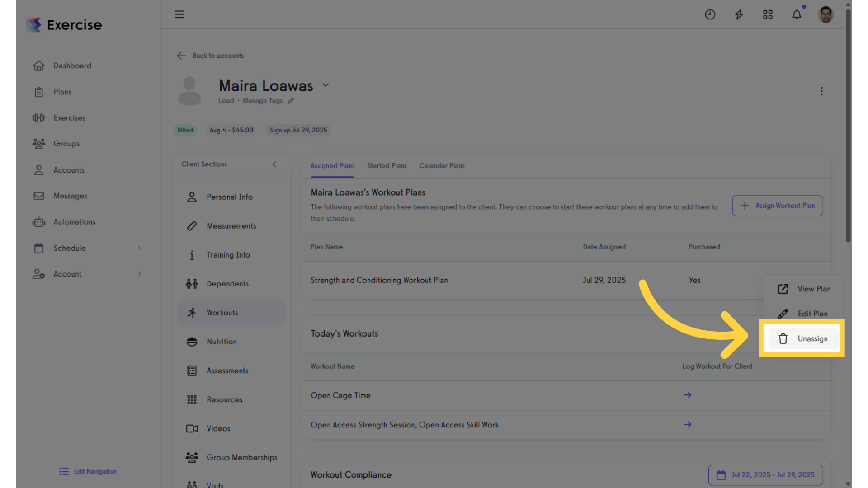Open the three-dot client options menu
This screenshot has height=488, width=868.
click(821, 91)
